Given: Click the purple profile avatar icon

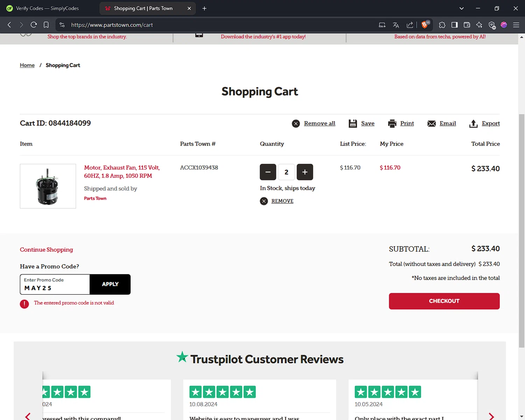Looking at the screenshot, I should 504,25.
